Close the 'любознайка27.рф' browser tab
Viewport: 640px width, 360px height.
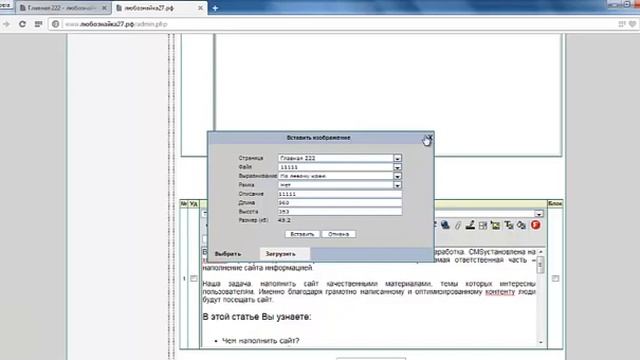[x=200, y=8]
